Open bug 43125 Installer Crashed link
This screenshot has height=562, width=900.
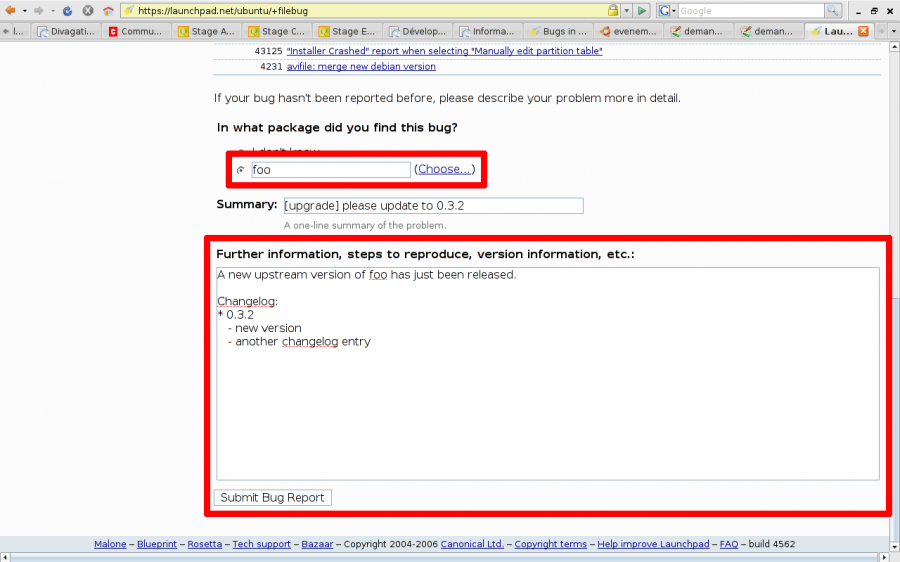pos(444,51)
